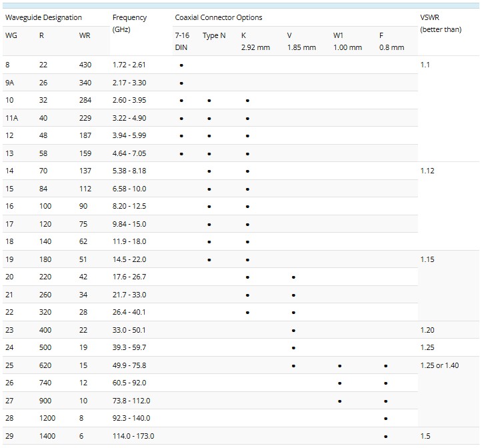
Task: Click the Type N dot in WG 10 row
Action: [x=209, y=101]
